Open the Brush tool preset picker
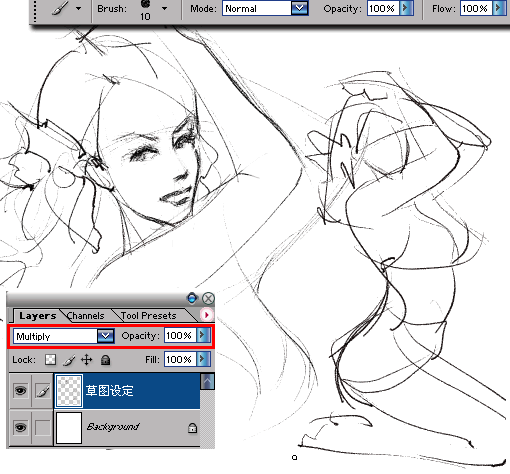This screenshot has height=474, width=510. coord(78,8)
